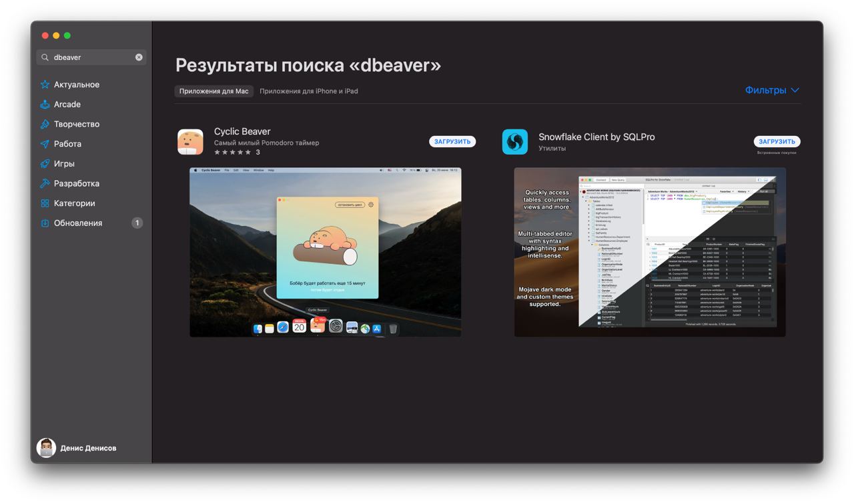The height and width of the screenshot is (504, 854).
Task: Open Snowflake Client by SQLPro title
Action: [596, 137]
